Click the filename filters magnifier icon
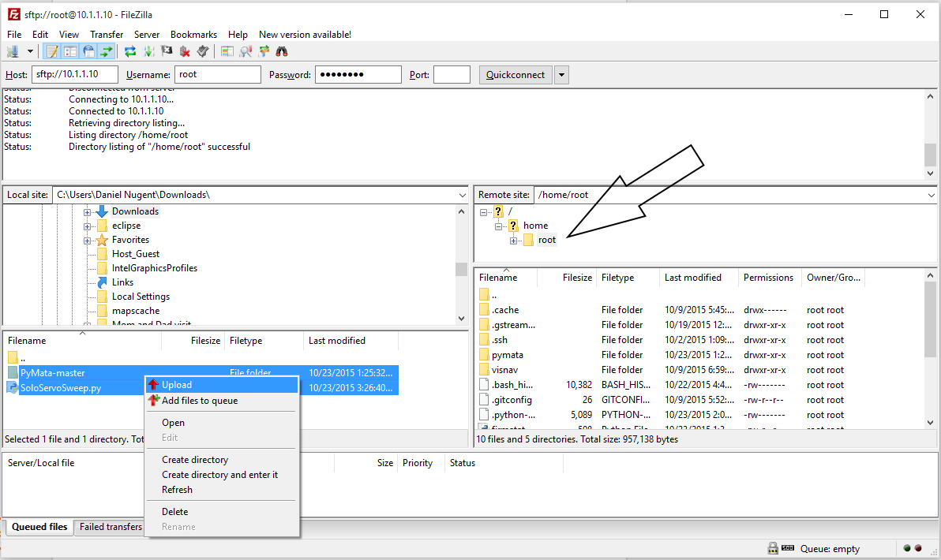This screenshot has width=941, height=560. point(246,51)
